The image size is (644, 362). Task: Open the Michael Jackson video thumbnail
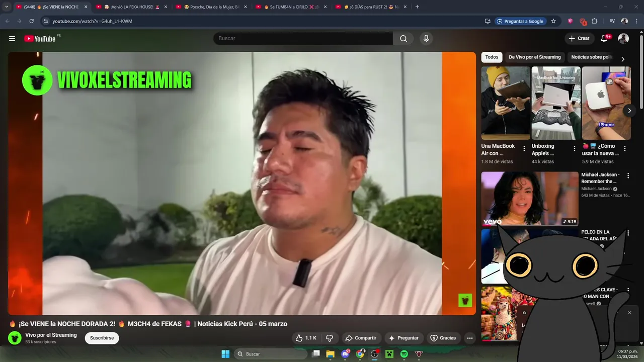point(530,199)
